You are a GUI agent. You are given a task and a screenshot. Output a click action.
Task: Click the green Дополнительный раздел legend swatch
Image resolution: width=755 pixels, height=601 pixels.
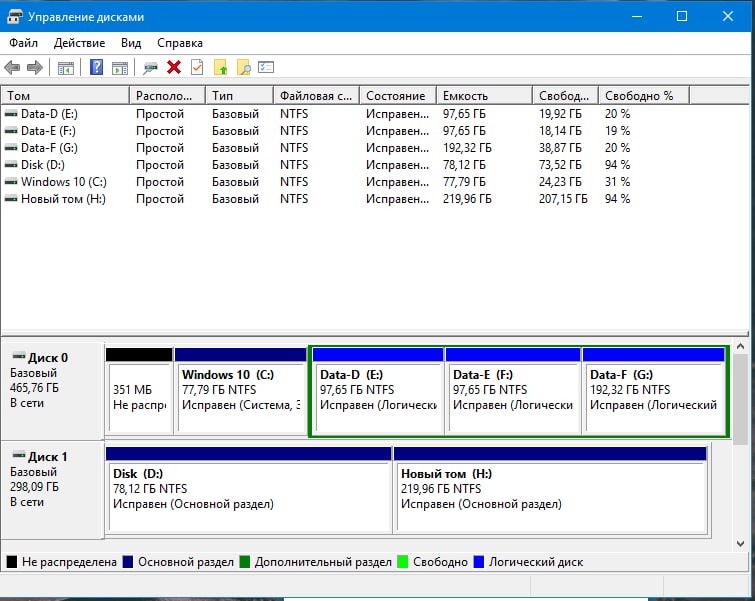(x=245, y=562)
